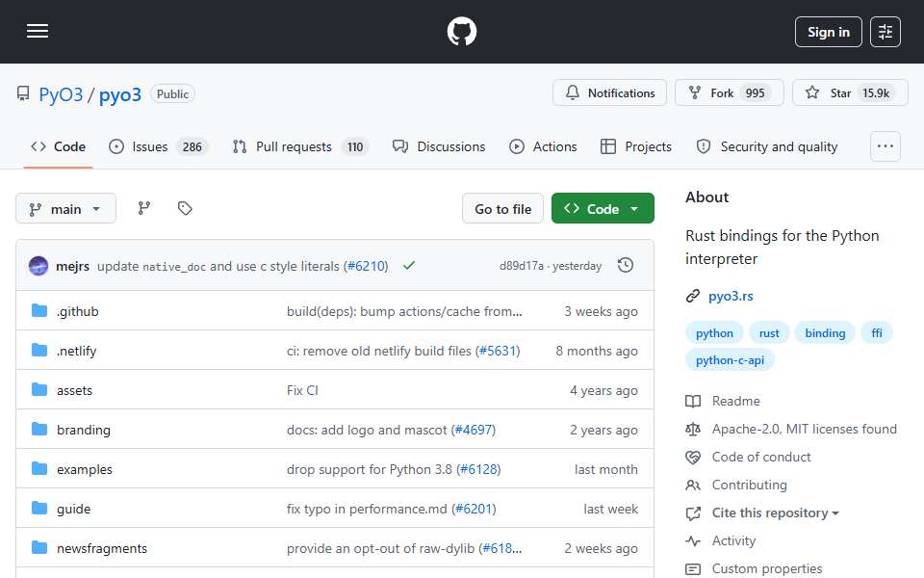
Task: Open commit history clock icon
Action: coord(626,266)
